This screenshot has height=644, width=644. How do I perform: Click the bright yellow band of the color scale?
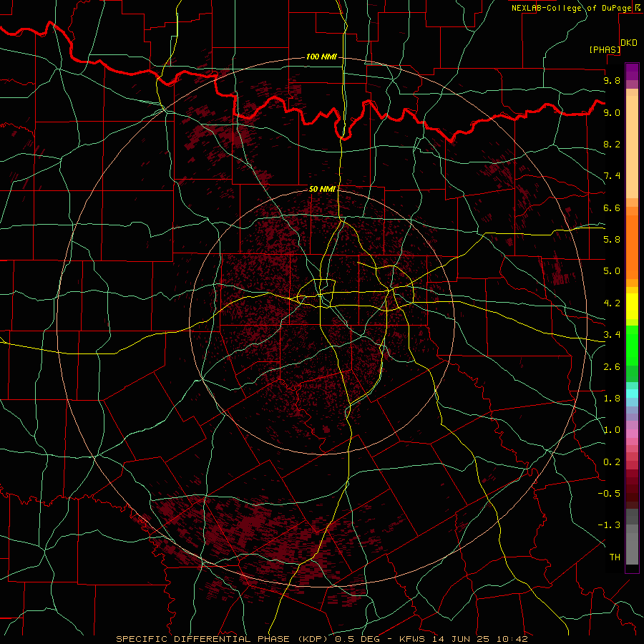[632, 306]
